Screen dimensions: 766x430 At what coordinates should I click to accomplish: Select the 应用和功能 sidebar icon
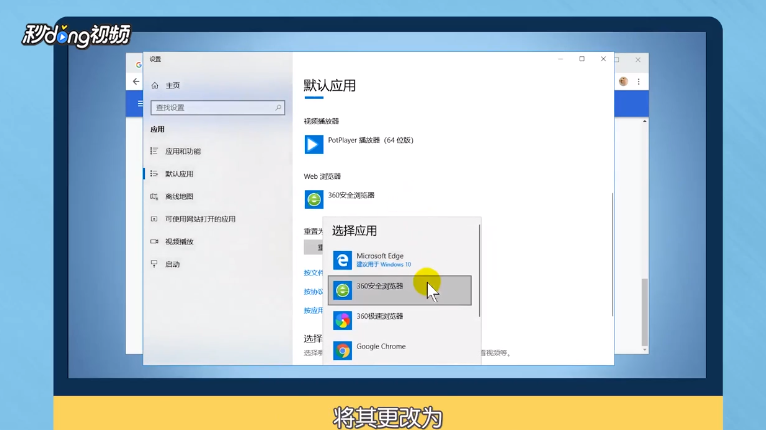[154, 151]
